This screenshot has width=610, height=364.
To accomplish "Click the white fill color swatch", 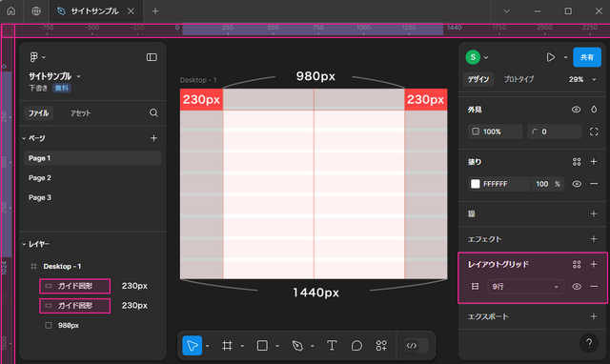I will [x=476, y=184].
